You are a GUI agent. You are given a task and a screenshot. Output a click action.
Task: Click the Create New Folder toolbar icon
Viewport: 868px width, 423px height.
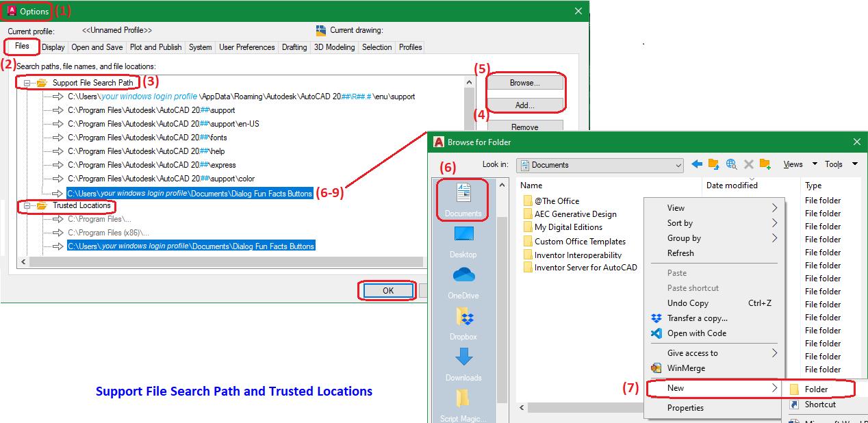(765, 164)
